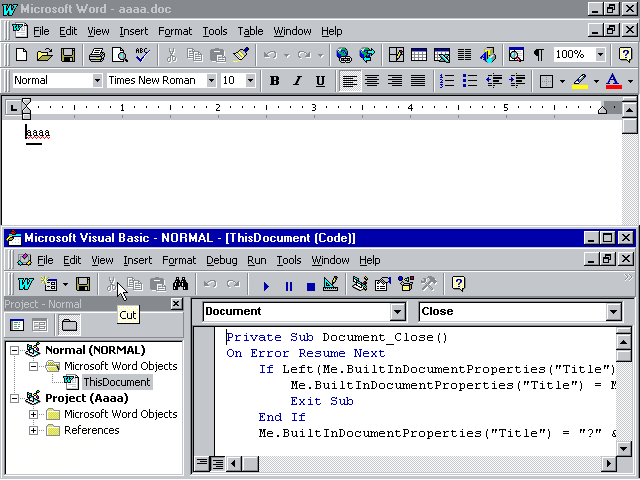Open a file using Word's folder icon

[44, 55]
